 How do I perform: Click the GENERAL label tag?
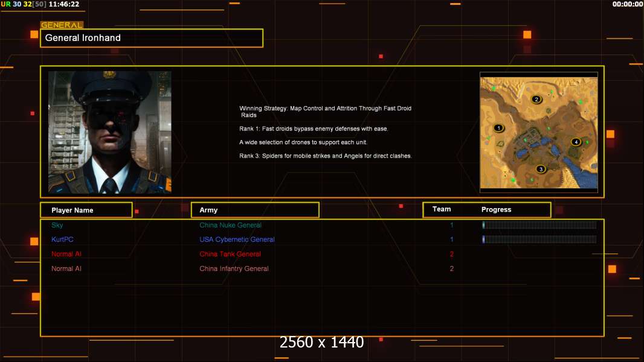click(x=62, y=25)
